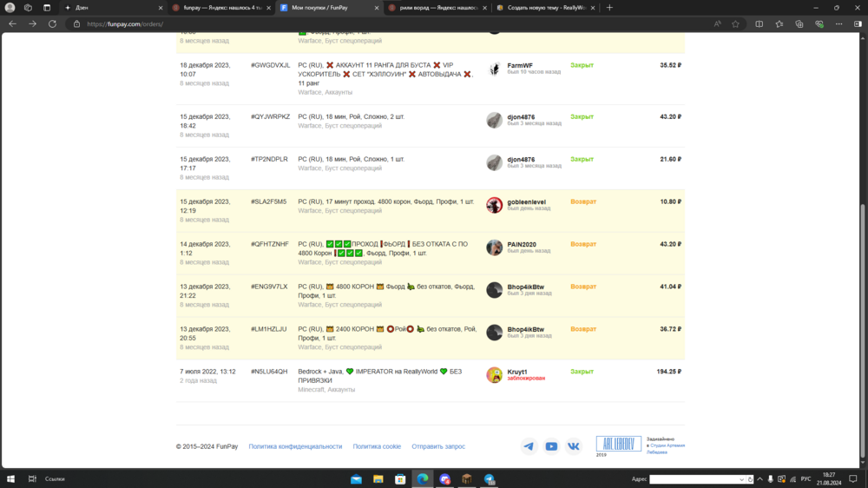Open Mail app from taskbar
The image size is (868, 488).
[x=356, y=479]
